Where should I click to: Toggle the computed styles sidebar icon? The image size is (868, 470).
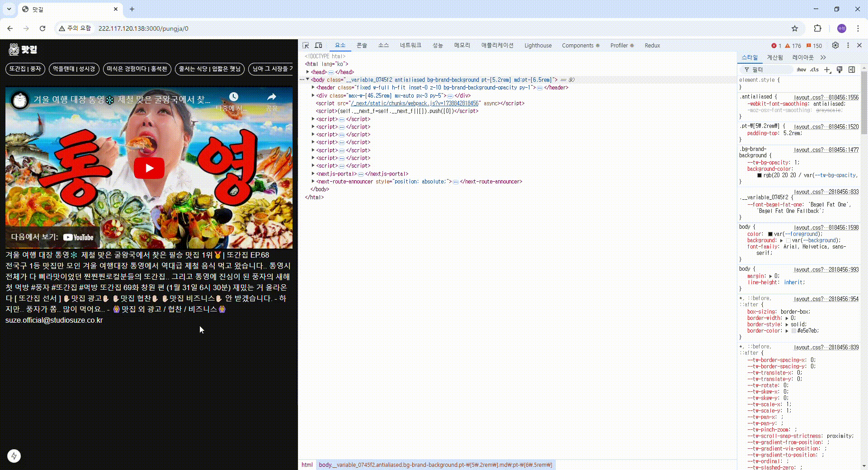852,70
